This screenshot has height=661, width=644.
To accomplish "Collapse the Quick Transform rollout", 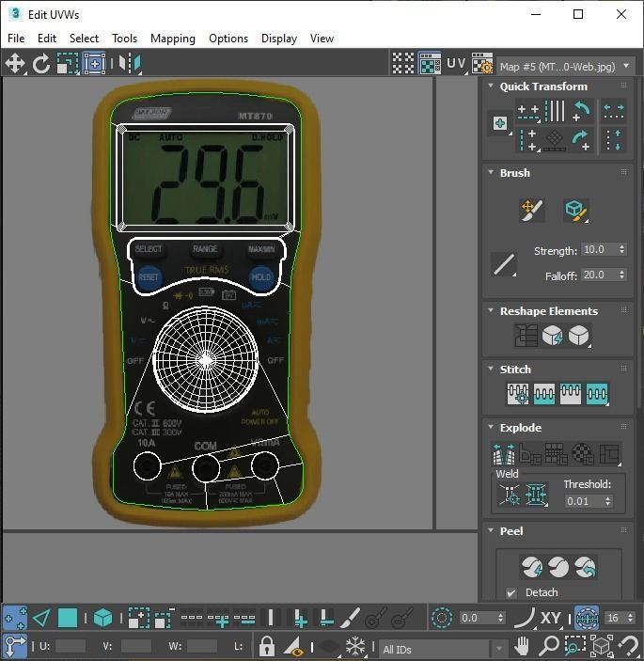I will [x=491, y=86].
